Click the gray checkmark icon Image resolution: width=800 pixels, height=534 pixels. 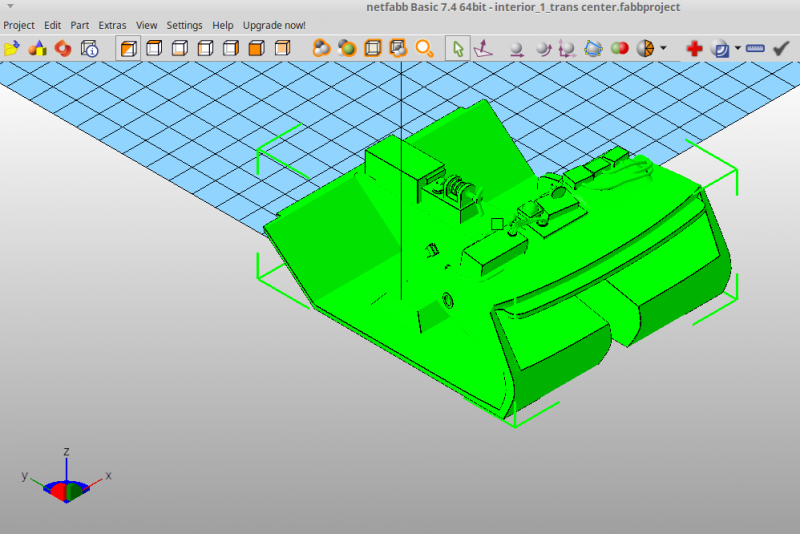coord(781,48)
